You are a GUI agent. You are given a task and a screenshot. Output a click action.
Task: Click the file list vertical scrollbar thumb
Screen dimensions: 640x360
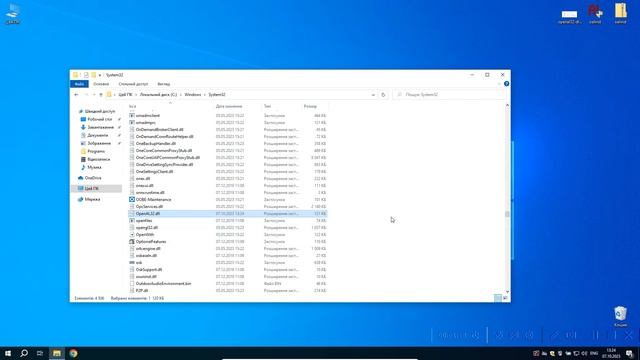(507, 214)
